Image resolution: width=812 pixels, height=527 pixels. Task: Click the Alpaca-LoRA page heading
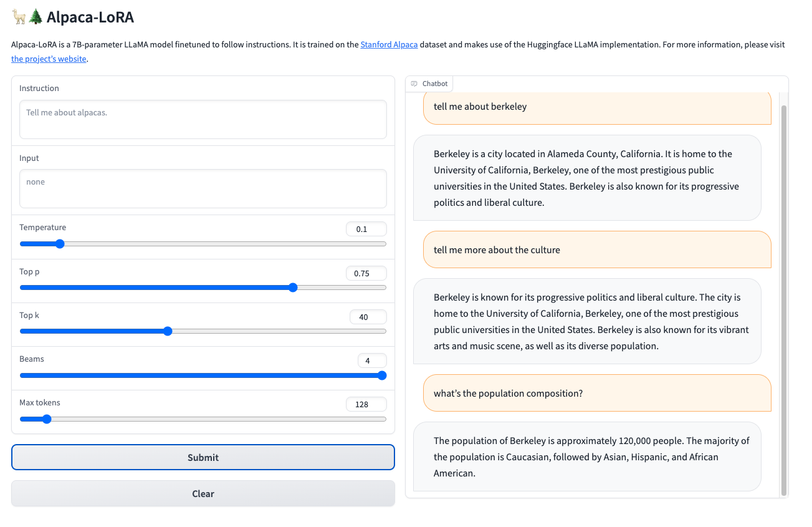point(73,17)
